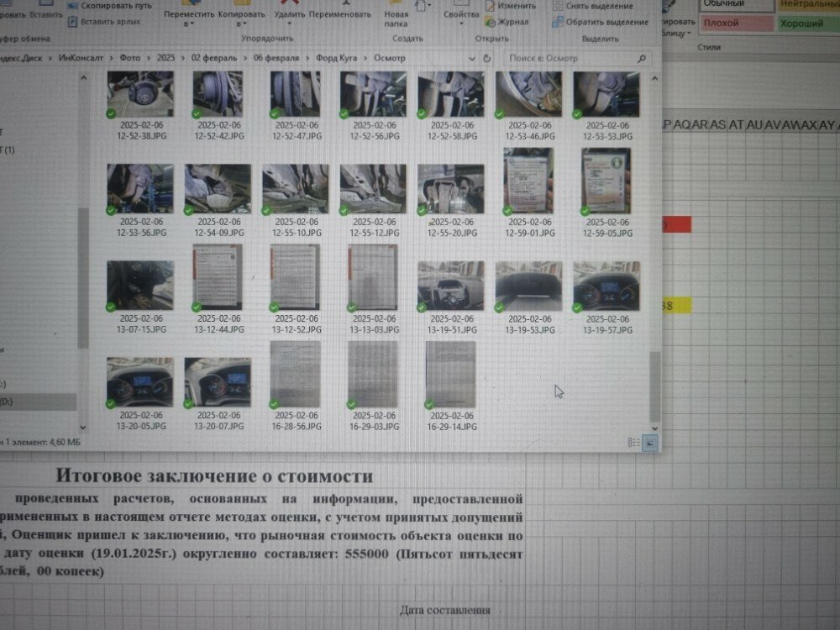Click Снять выделение in Explorer ribbon

click(x=592, y=6)
